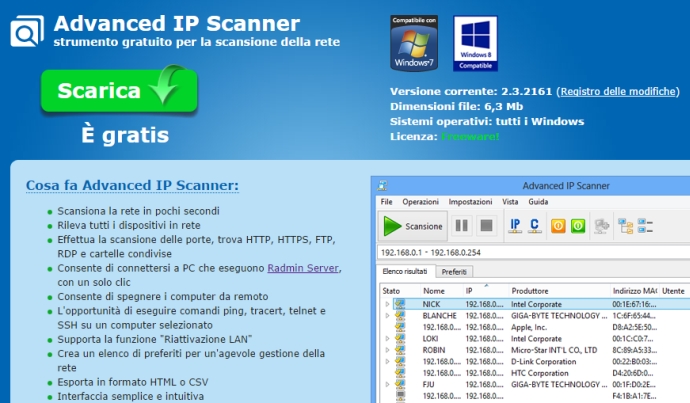Select the FJU name cell
The image size is (690, 403).
point(428,384)
